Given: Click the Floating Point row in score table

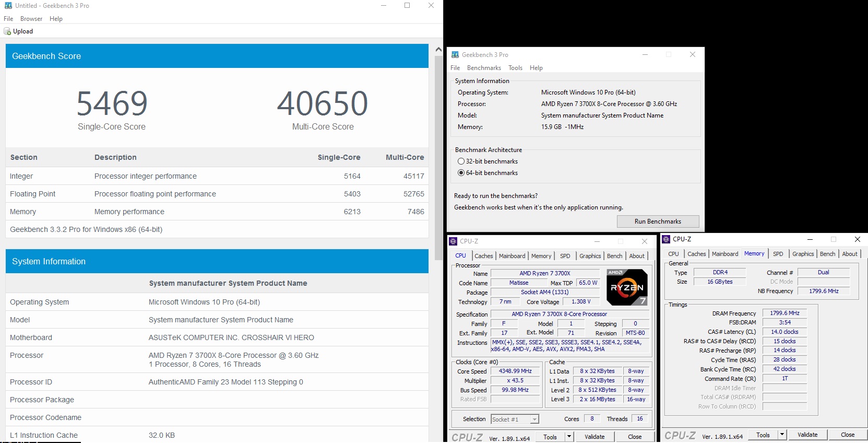Looking at the screenshot, I should (217, 194).
